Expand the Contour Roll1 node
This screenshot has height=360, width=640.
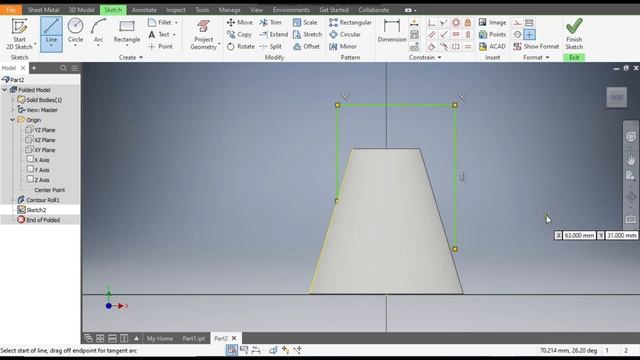coord(13,200)
